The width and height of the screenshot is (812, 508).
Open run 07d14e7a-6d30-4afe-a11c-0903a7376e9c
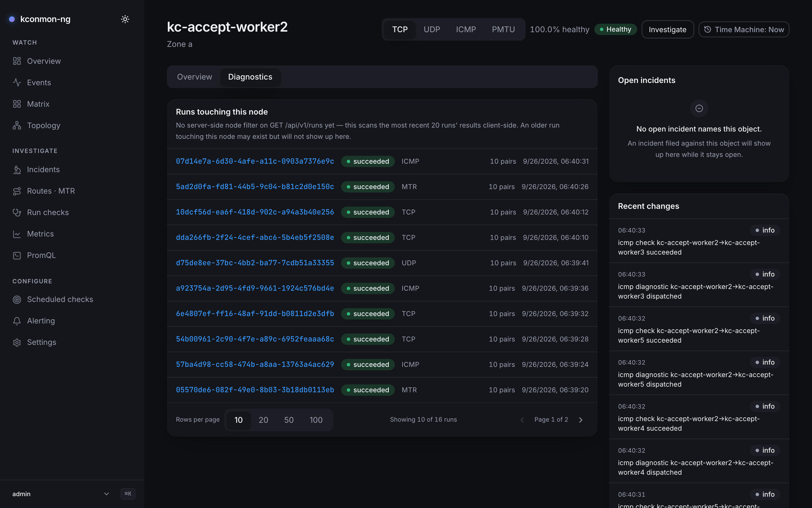click(255, 161)
